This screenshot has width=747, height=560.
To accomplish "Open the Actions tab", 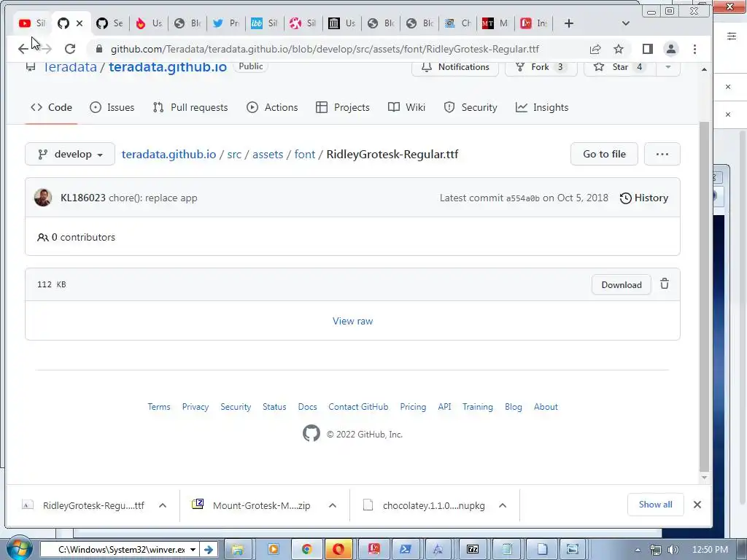I will (272, 108).
